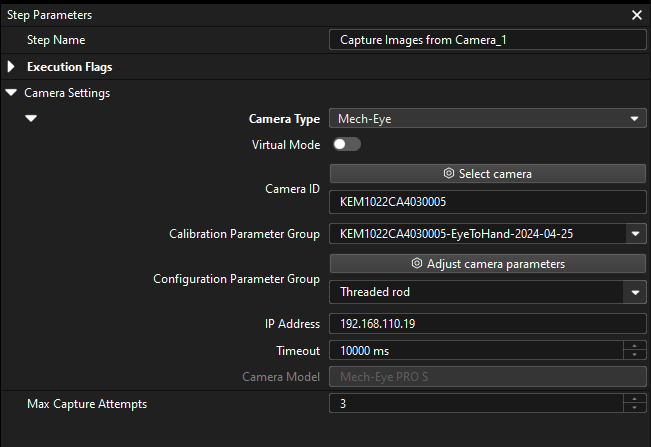
Task: Expand the Execution Flags section
Action: pos(12,67)
